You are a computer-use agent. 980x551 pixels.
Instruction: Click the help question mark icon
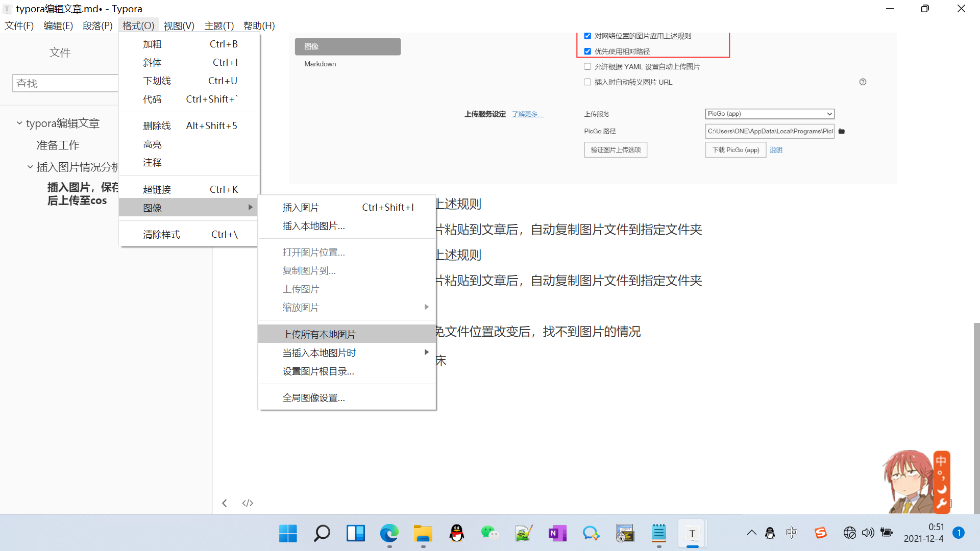[x=863, y=82]
